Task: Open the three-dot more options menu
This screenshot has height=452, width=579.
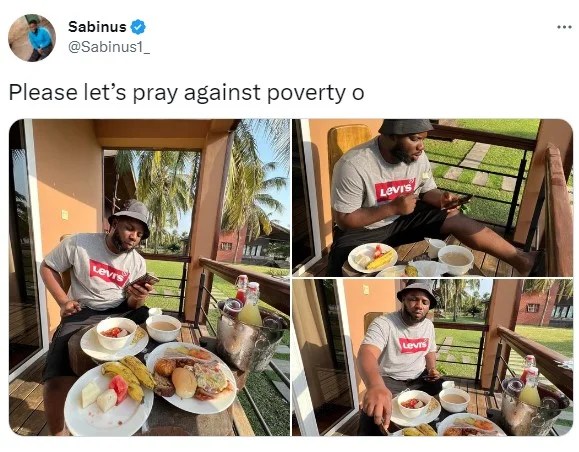Action: (x=564, y=27)
